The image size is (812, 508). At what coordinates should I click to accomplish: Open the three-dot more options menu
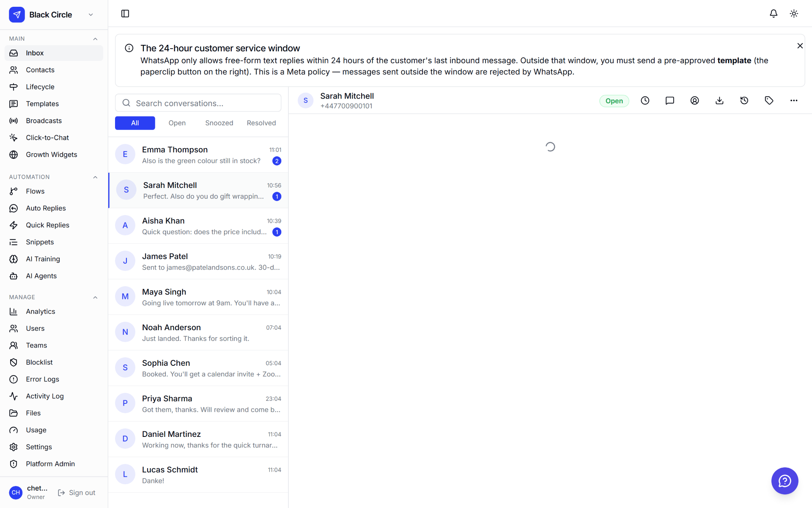(x=794, y=101)
